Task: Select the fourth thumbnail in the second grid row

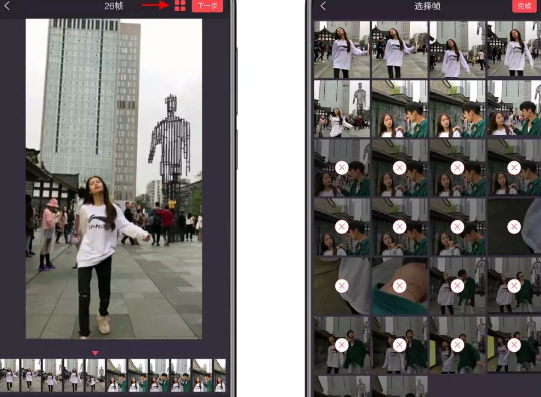Action: pos(514,109)
